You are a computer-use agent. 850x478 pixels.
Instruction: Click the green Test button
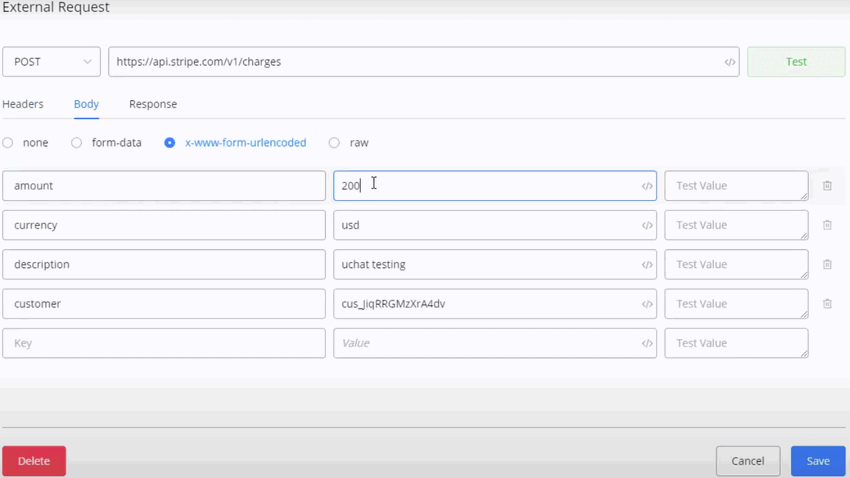[796, 62]
